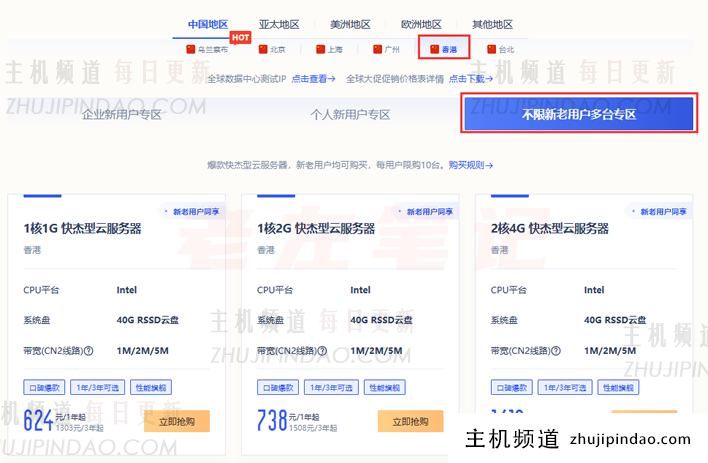Click the 40G RSSD云盘 value in the 1核1G card
This screenshot has height=463, width=708.
[x=148, y=320]
